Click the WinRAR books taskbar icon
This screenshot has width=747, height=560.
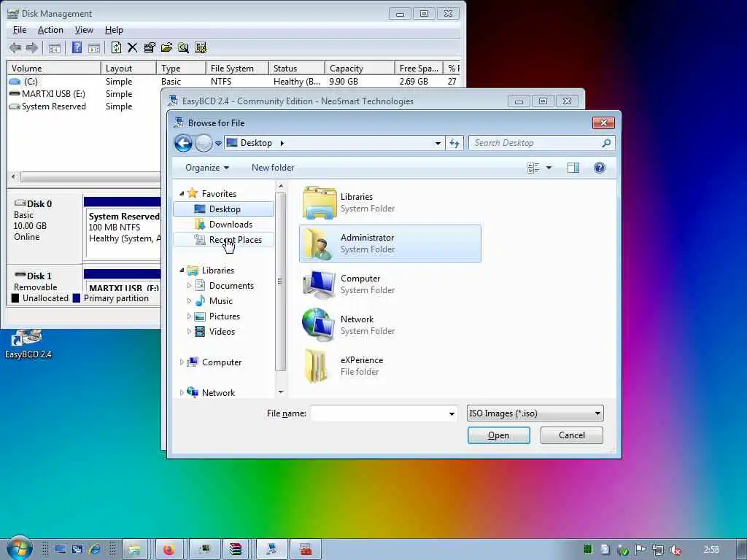coord(236,550)
